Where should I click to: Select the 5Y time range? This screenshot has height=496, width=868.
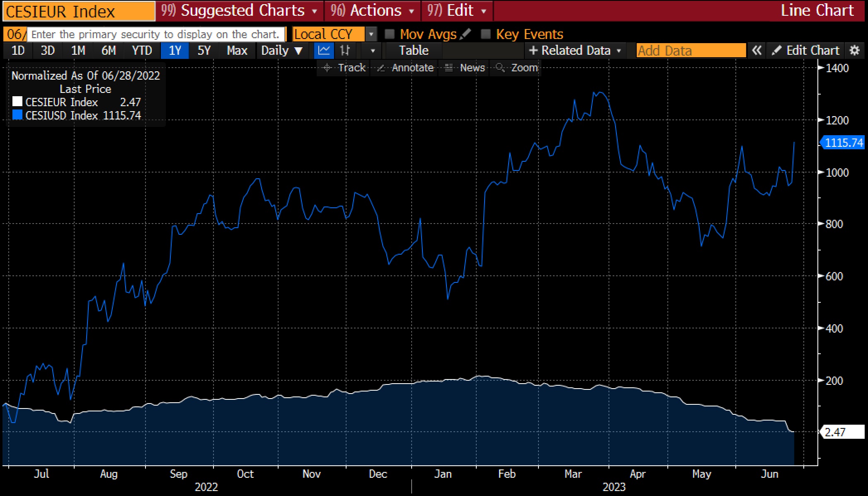(204, 51)
